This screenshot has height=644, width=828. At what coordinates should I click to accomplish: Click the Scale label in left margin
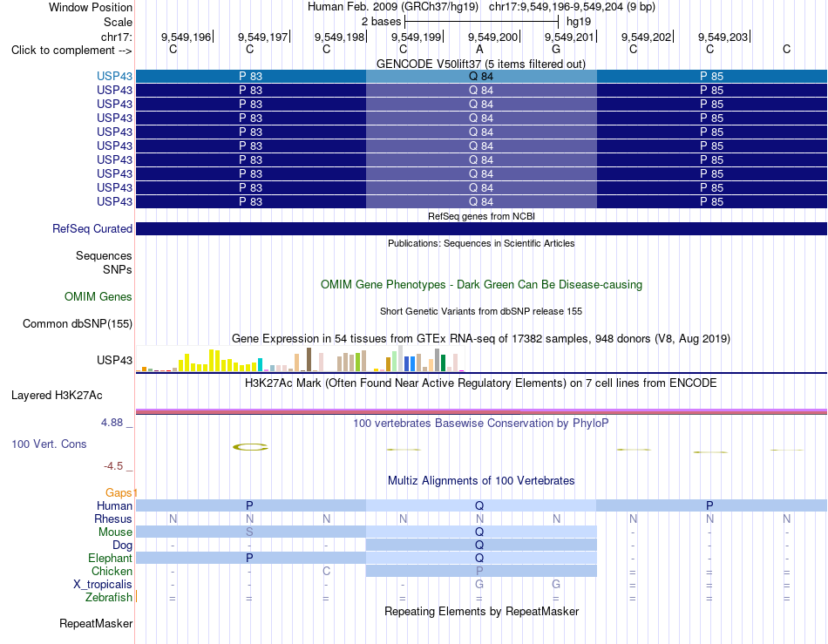pos(118,22)
